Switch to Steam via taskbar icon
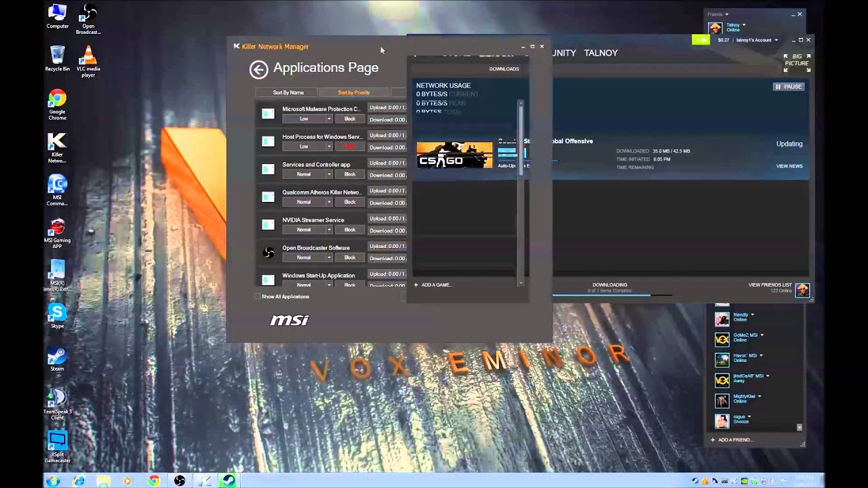This screenshot has width=868, height=488. point(229,481)
